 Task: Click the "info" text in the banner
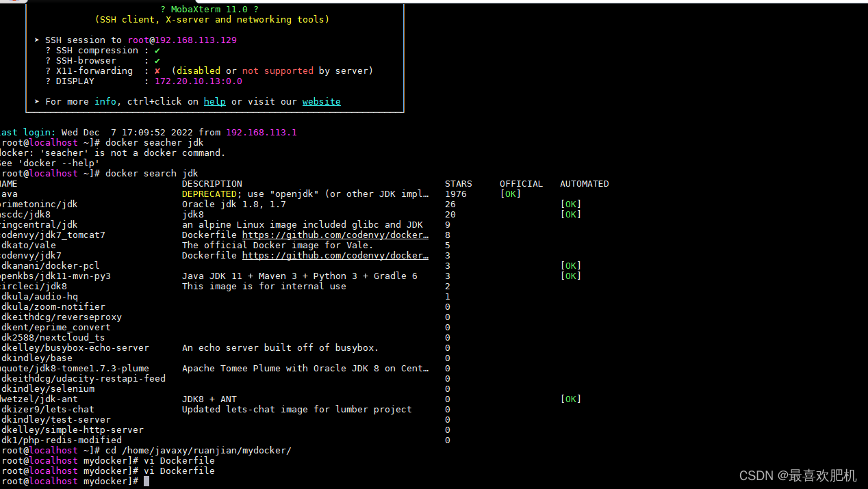105,101
